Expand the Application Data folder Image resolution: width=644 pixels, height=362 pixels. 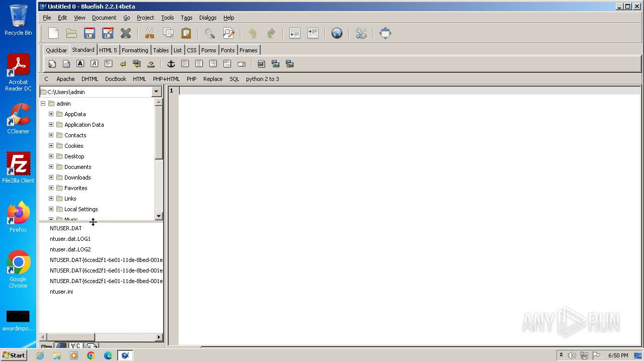(x=51, y=125)
